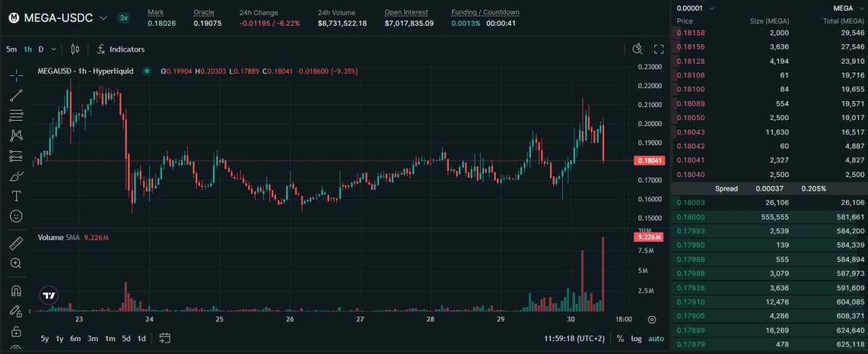
Task: Open chart settings gear on price axis
Action: pyautogui.click(x=652, y=319)
